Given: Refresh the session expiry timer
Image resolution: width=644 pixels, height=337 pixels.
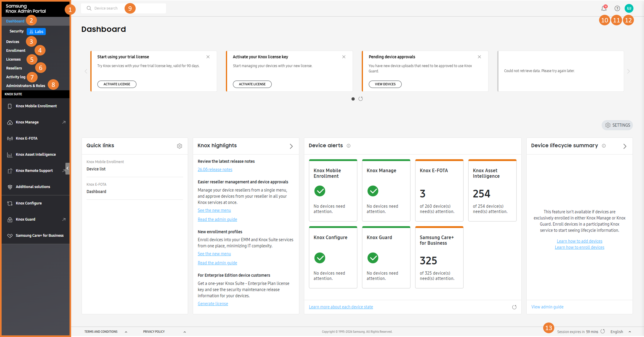Looking at the screenshot, I should [x=602, y=331].
